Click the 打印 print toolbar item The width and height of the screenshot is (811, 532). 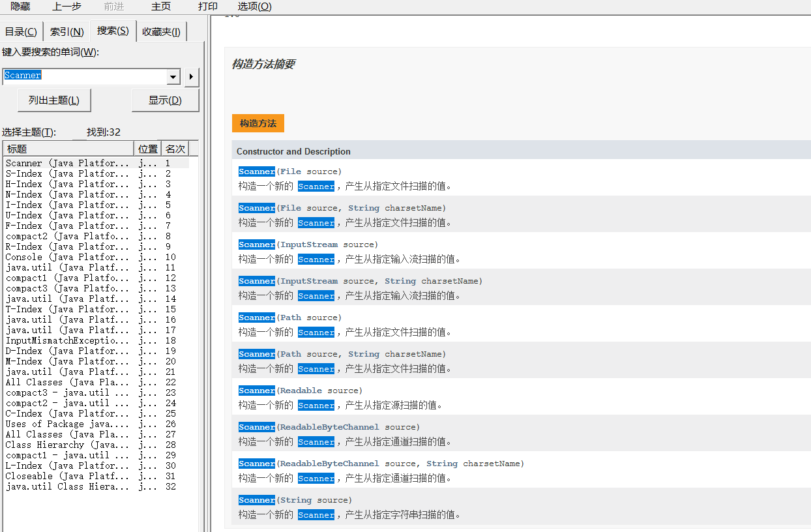point(208,7)
